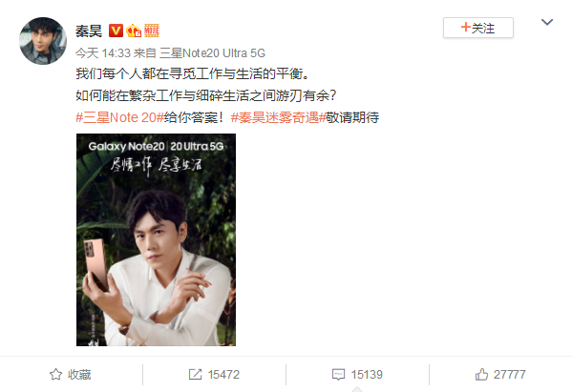Select the 收藏 favorites tab
The height and width of the screenshot is (392, 572).
point(71,375)
